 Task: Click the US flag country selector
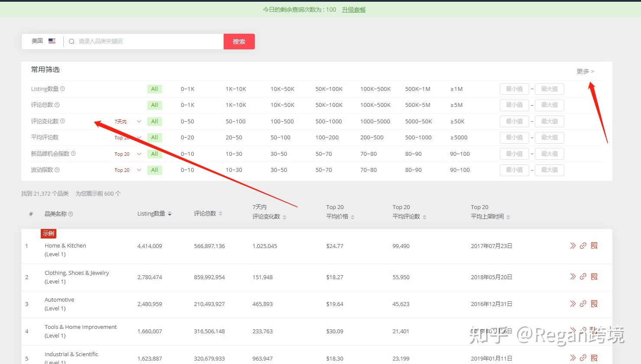(52, 41)
